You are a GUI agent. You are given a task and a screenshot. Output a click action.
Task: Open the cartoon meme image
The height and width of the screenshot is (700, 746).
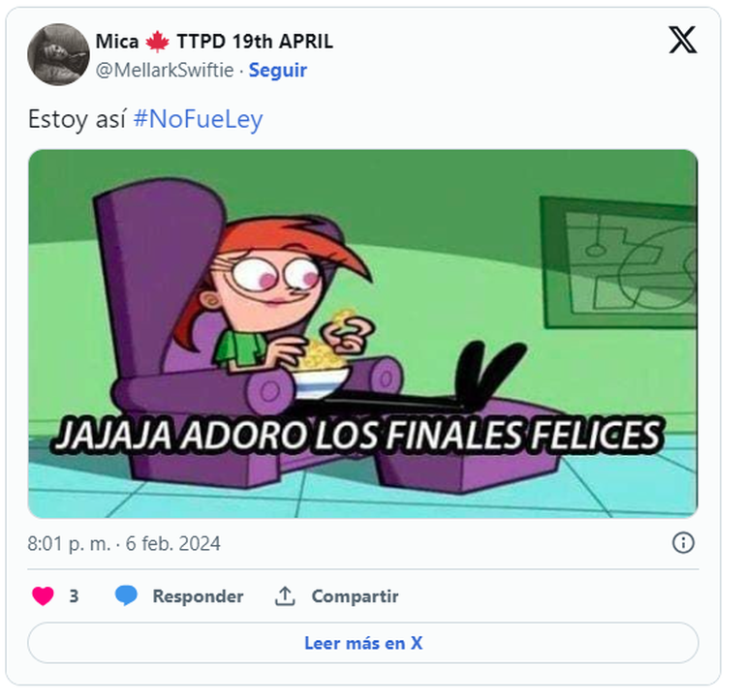(x=363, y=334)
